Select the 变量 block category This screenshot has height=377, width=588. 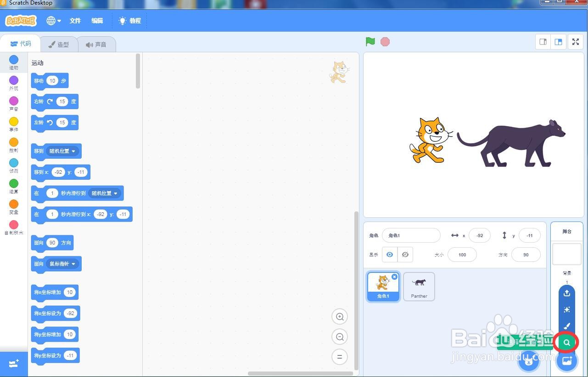(14, 207)
